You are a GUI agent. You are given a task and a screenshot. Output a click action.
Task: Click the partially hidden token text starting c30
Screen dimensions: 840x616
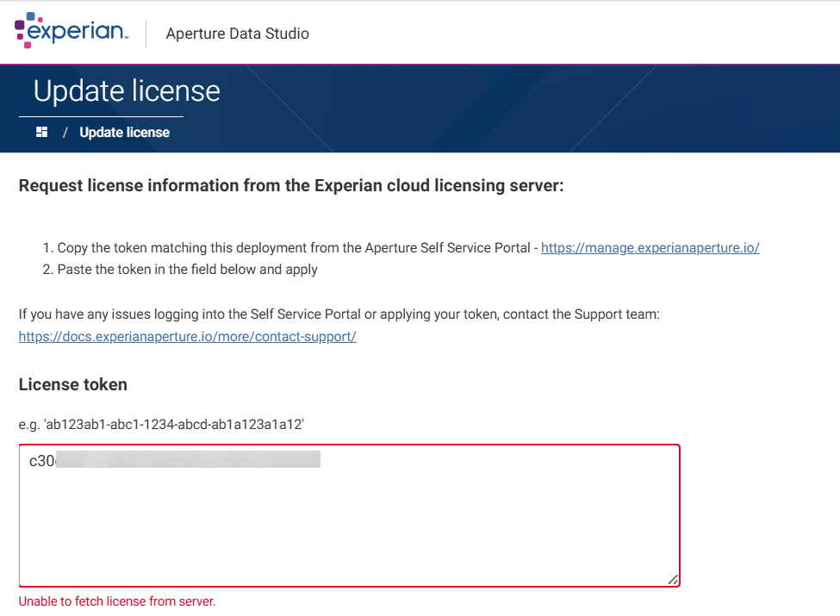(41, 461)
